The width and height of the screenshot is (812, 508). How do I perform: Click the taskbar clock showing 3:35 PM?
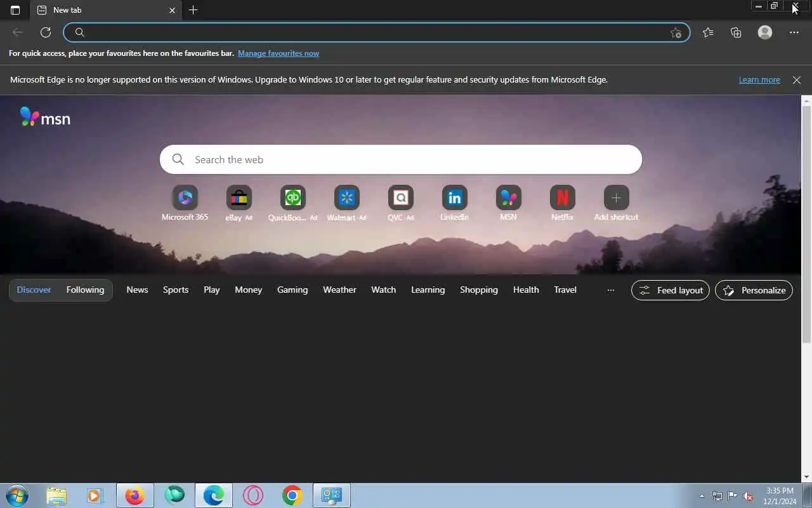click(x=780, y=496)
